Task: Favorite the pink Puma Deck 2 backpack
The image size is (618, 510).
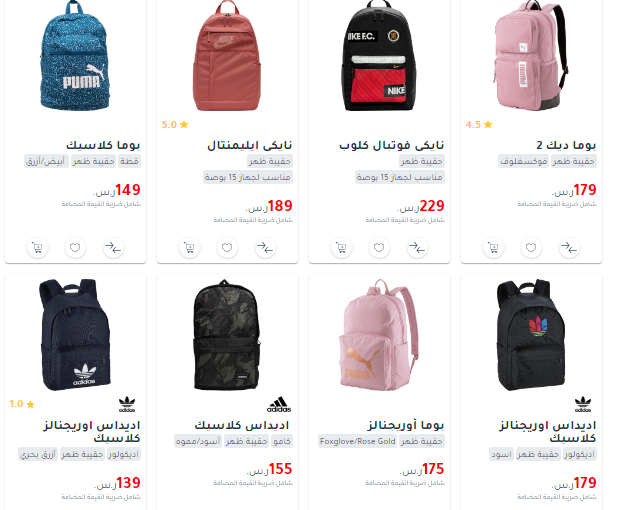Action: (531, 248)
